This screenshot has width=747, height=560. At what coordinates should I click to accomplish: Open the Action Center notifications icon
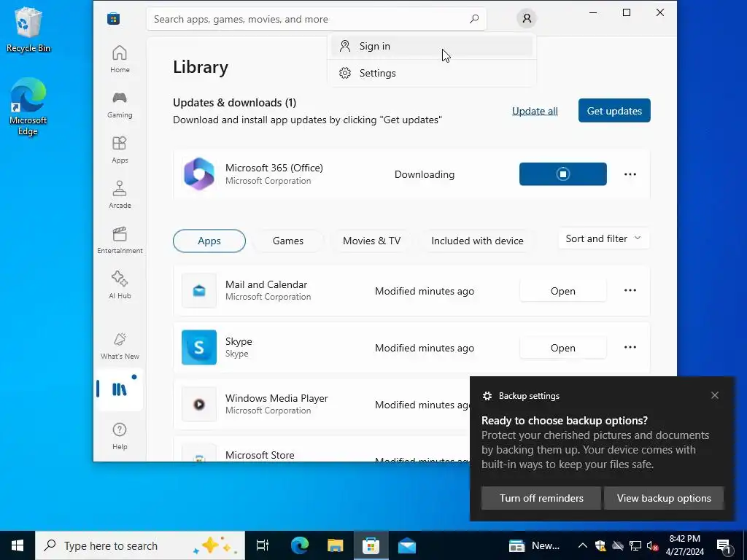coord(724,546)
